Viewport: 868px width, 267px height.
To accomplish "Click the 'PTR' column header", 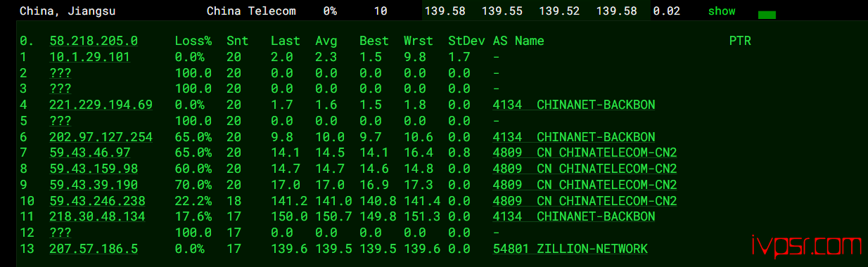I will pos(740,41).
